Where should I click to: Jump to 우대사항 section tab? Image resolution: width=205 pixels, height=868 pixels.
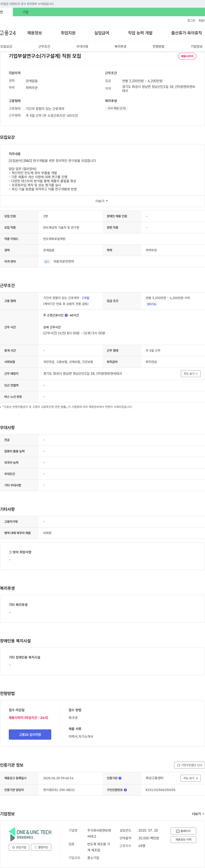[82, 46]
